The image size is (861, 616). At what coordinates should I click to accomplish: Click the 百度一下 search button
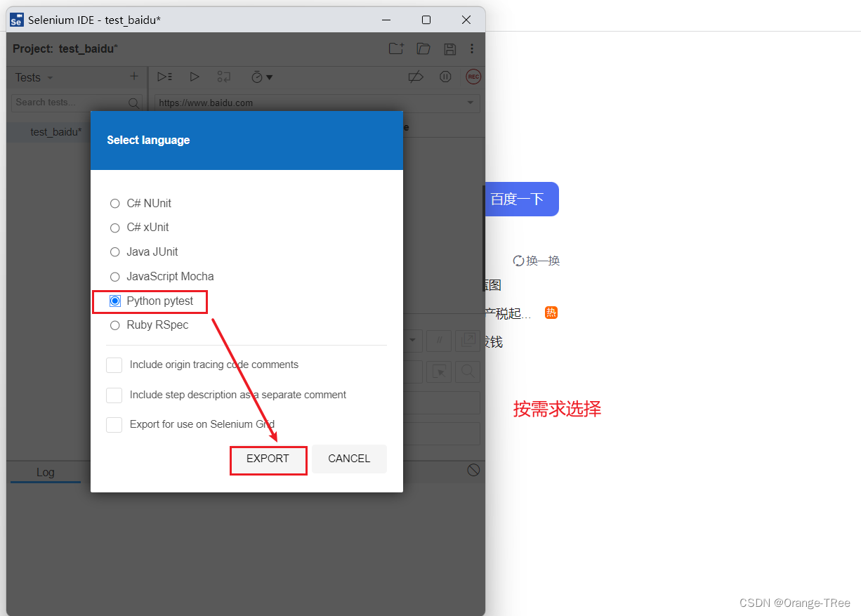click(x=520, y=199)
